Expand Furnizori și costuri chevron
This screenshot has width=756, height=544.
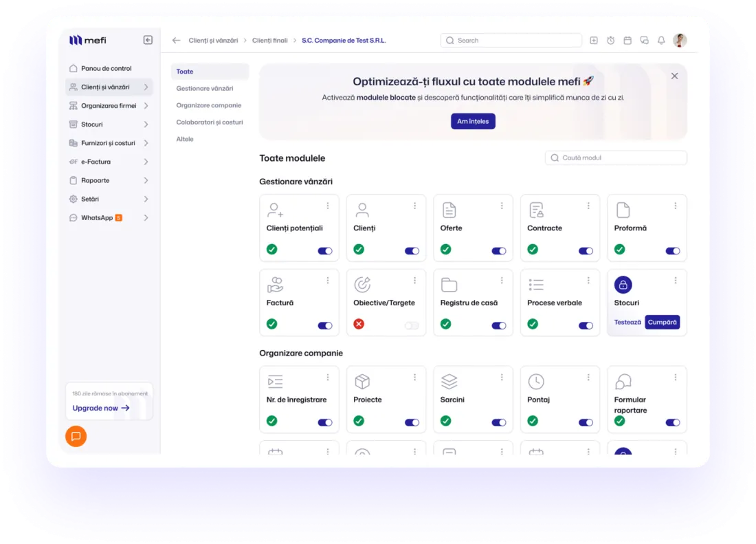tap(146, 143)
